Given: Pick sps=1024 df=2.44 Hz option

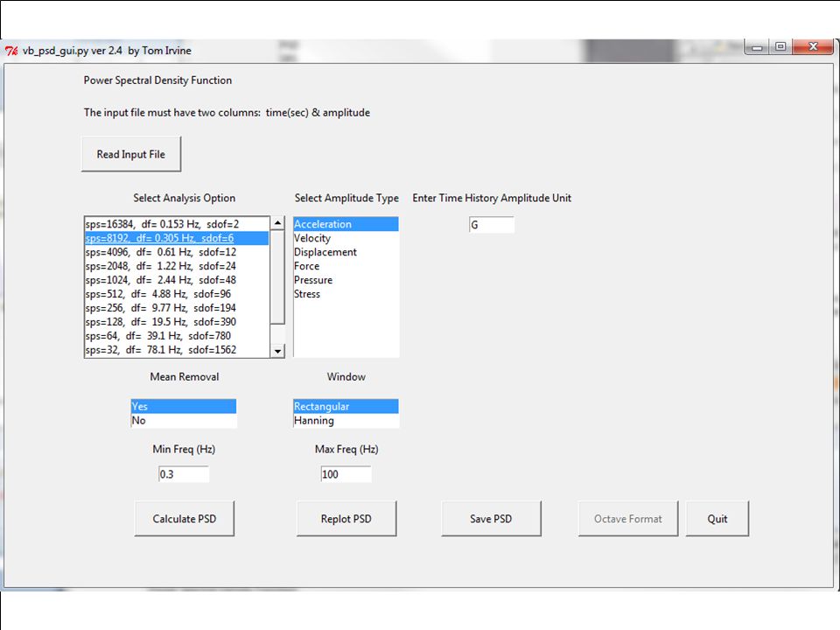Looking at the screenshot, I should coord(178,280).
